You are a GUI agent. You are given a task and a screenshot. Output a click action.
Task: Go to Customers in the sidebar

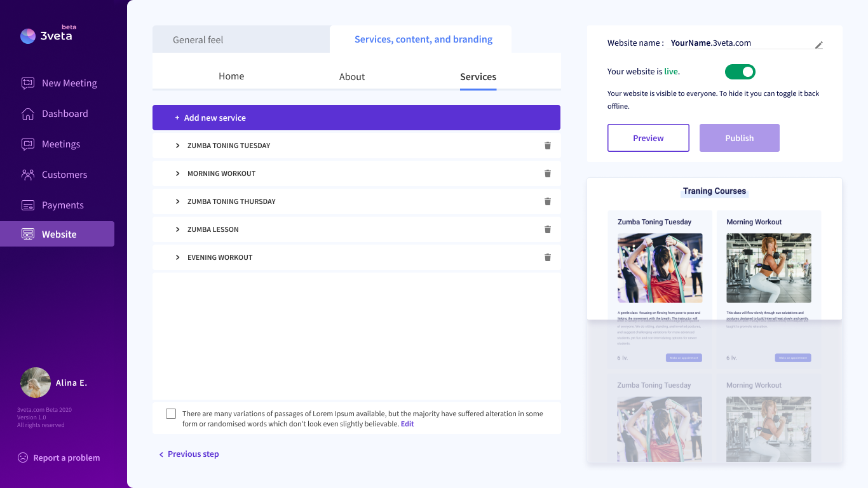[64, 175]
